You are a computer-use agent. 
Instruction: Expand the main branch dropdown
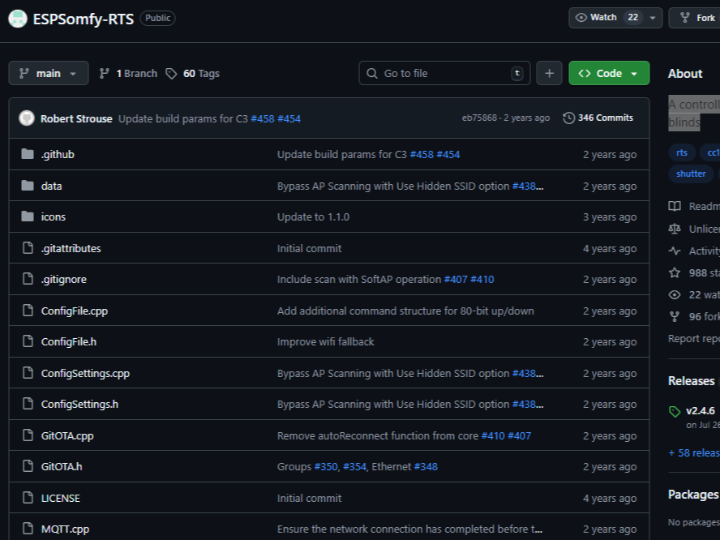click(x=48, y=73)
